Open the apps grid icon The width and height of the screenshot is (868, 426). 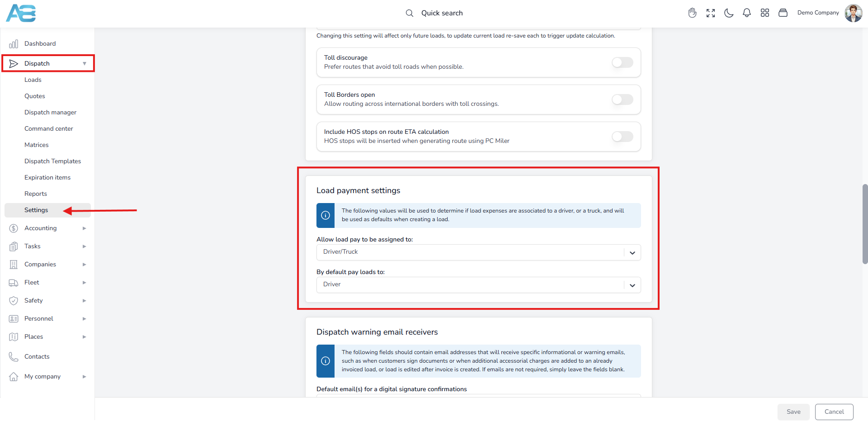765,13
